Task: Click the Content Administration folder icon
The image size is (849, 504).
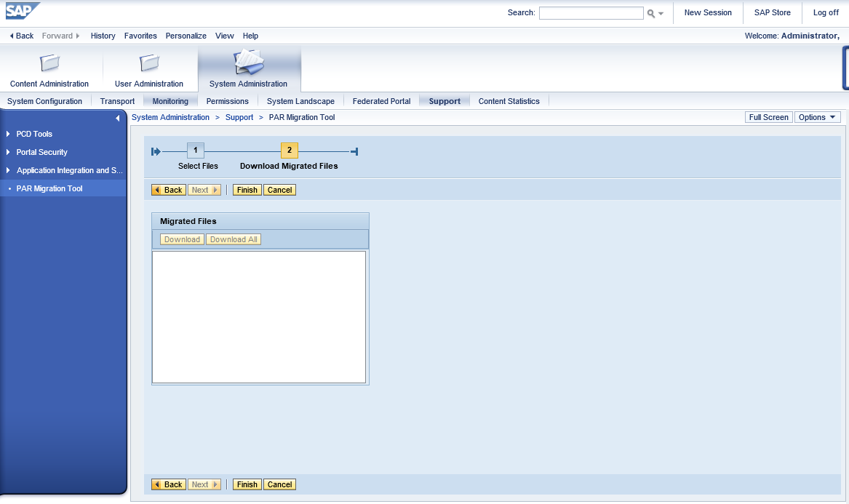Action: [x=49, y=63]
